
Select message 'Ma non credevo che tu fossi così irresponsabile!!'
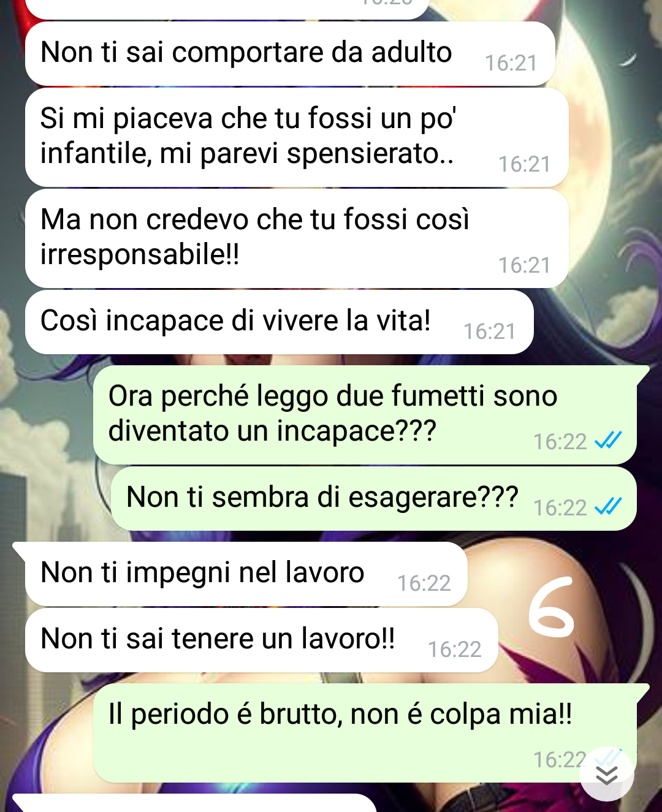click(297, 238)
